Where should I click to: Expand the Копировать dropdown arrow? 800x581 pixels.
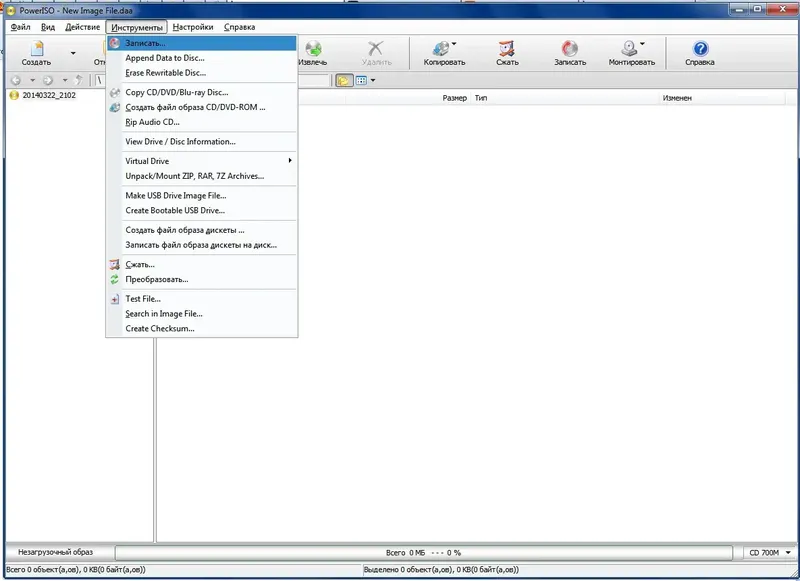click(x=454, y=44)
